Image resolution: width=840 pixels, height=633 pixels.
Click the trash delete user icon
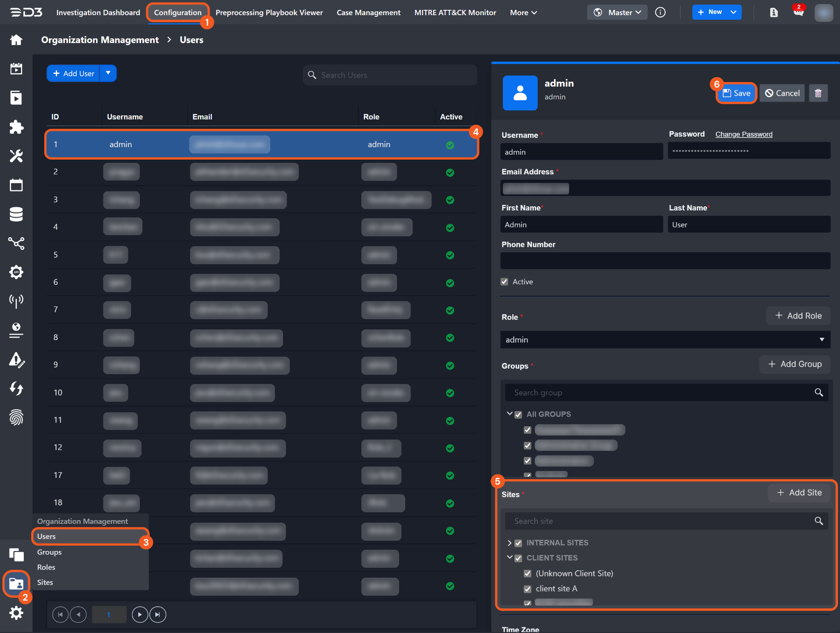pyautogui.click(x=818, y=93)
